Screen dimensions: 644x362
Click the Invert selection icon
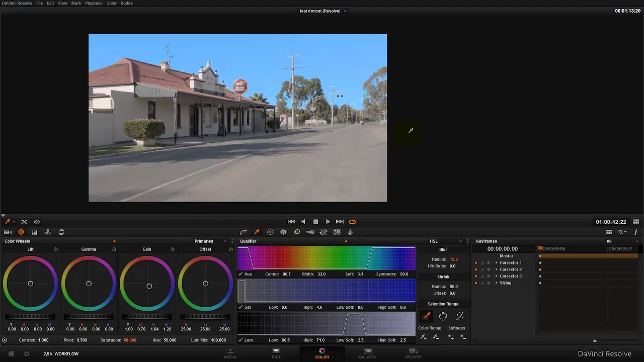pos(443,316)
